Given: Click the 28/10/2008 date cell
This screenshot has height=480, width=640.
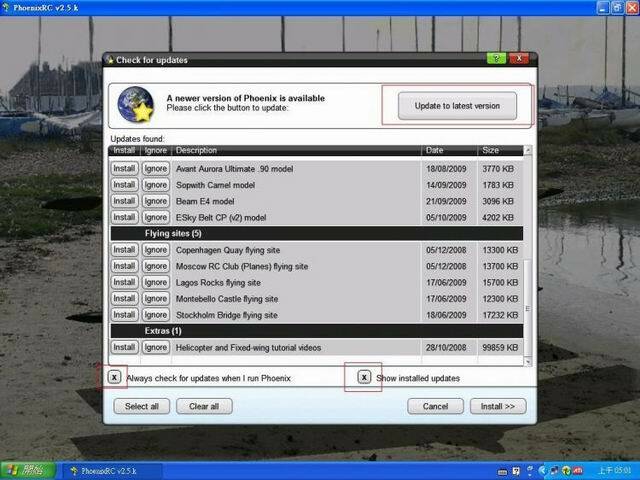Looking at the screenshot, I should pyautogui.click(x=446, y=348).
